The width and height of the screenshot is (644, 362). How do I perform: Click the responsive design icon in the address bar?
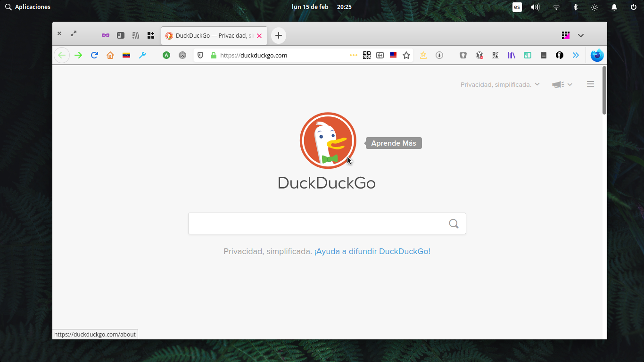[x=380, y=55]
